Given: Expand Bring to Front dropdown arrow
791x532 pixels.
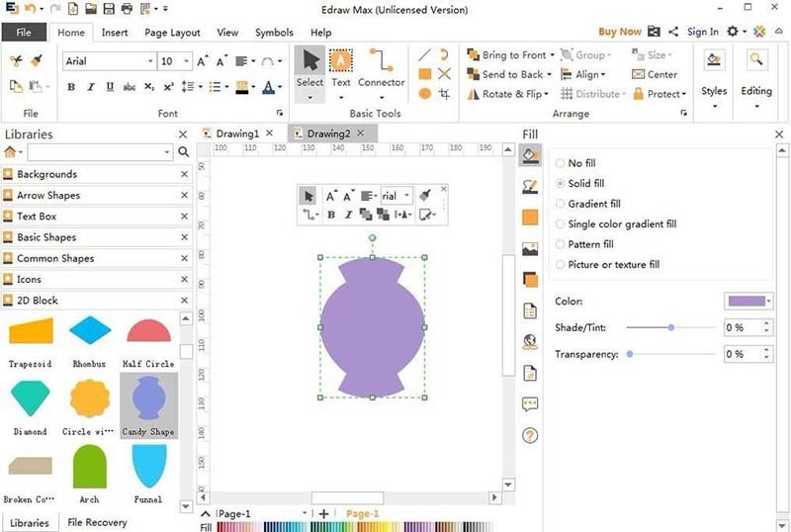Looking at the screenshot, I should [552, 55].
